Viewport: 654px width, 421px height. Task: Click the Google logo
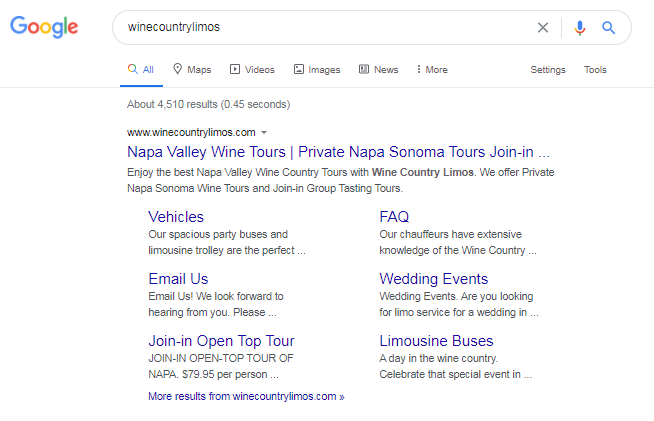(x=44, y=27)
